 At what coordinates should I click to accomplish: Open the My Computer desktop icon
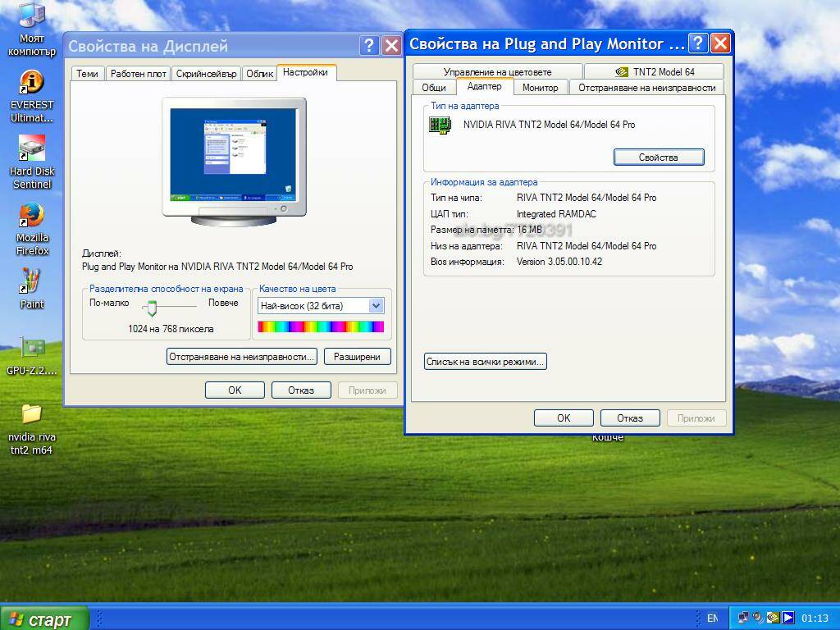point(32,30)
